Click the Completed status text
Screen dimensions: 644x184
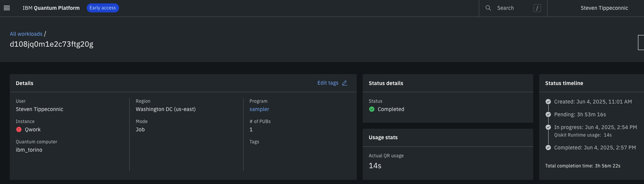(x=391, y=109)
